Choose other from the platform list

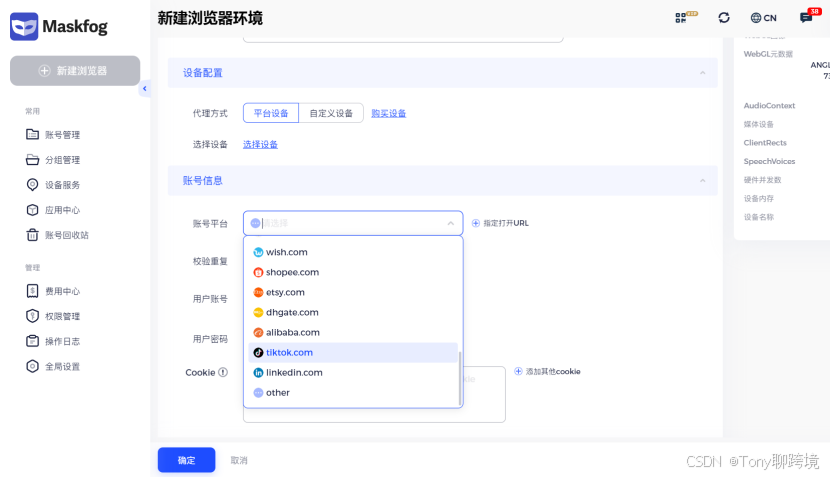pyautogui.click(x=353, y=393)
